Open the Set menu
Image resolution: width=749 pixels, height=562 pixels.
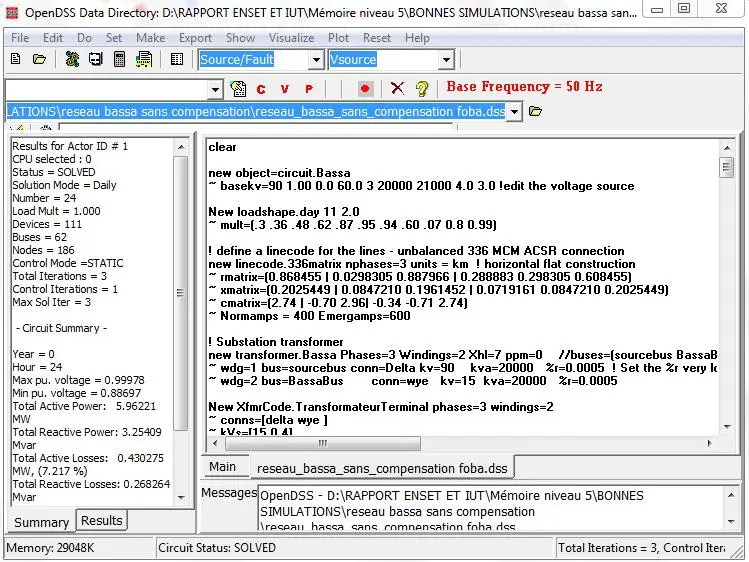click(114, 38)
